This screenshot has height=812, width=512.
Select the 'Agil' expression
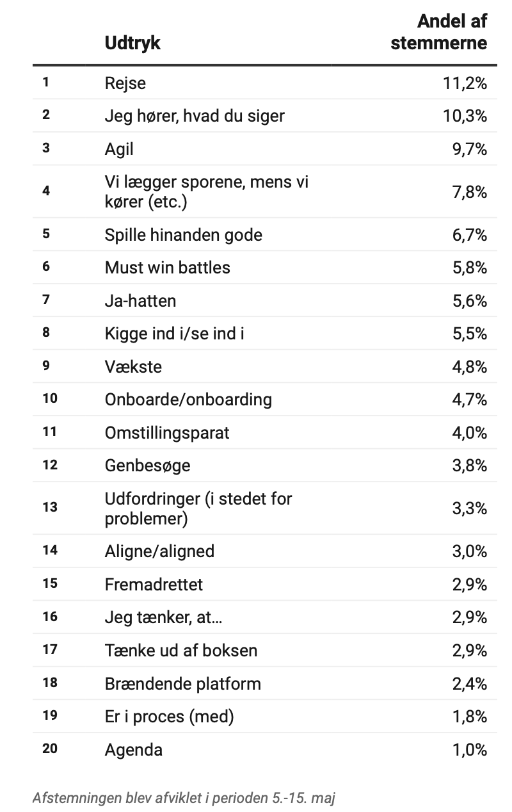coord(119,149)
